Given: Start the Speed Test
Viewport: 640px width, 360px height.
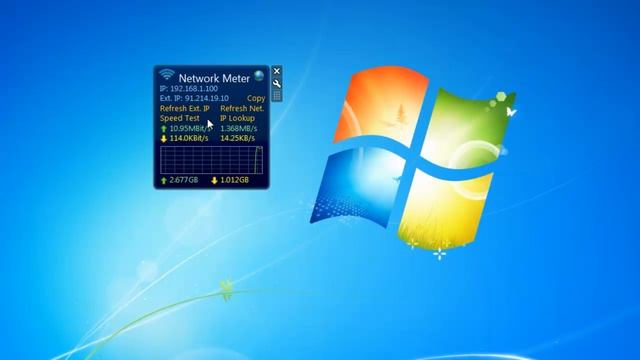Looking at the screenshot, I should tap(180, 118).
